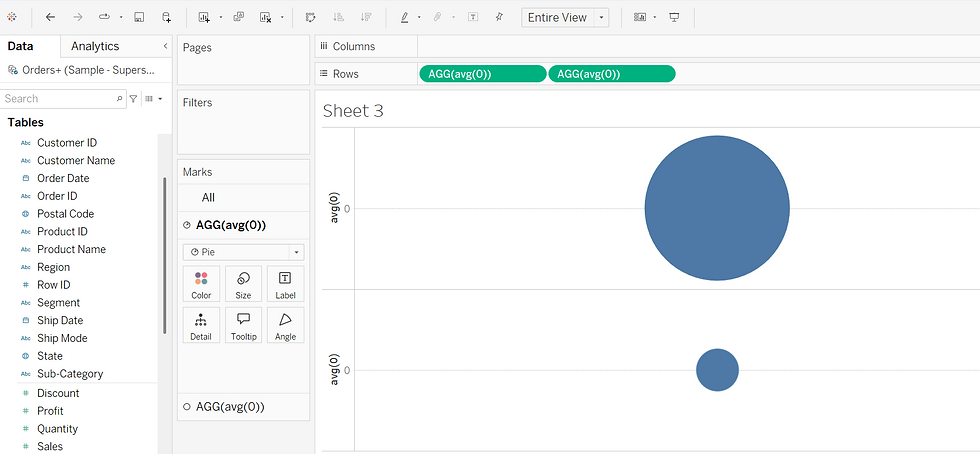The image size is (980, 454).
Task: Open the Highlight dropdown arrow
Action: click(419, 18)
